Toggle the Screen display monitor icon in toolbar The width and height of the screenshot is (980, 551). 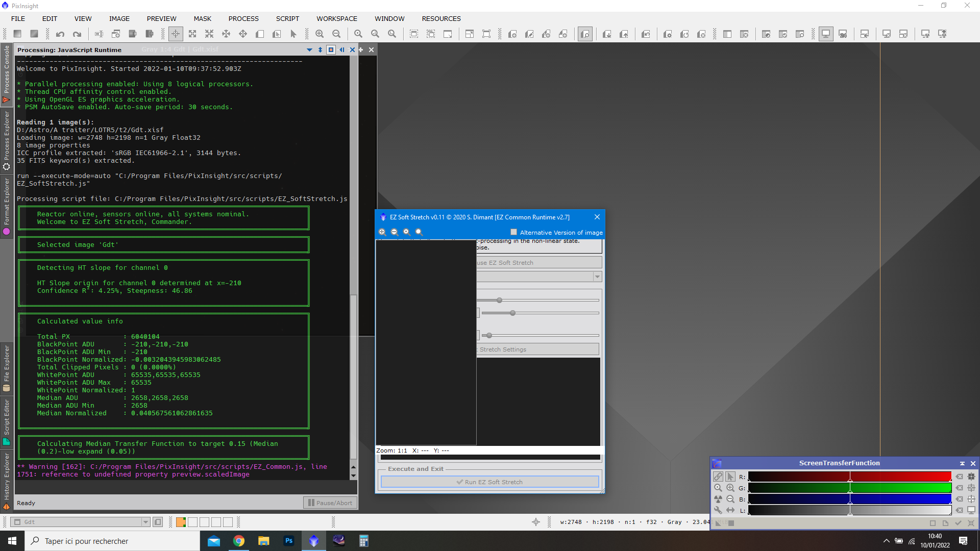(x=825, y=34)
